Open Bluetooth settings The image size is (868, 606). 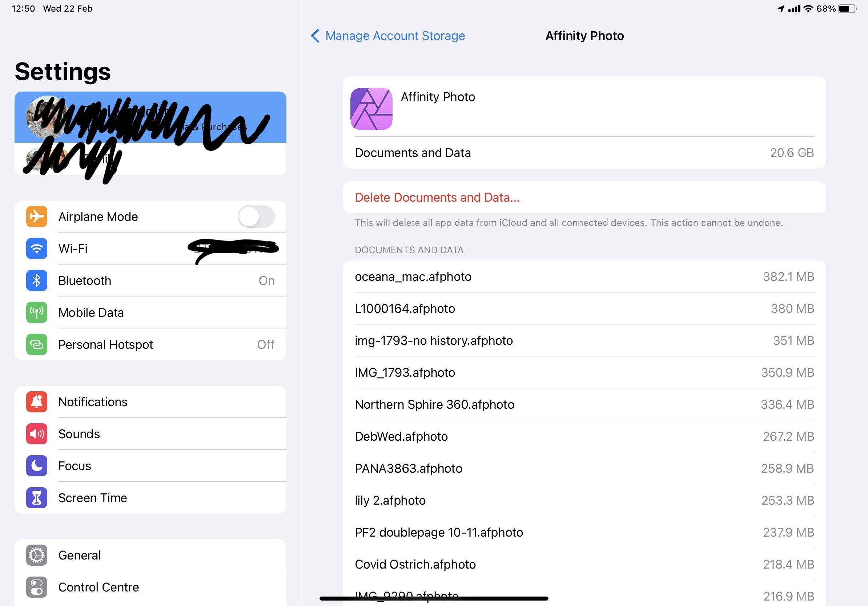pyautogui.click(x=150, y=280)
